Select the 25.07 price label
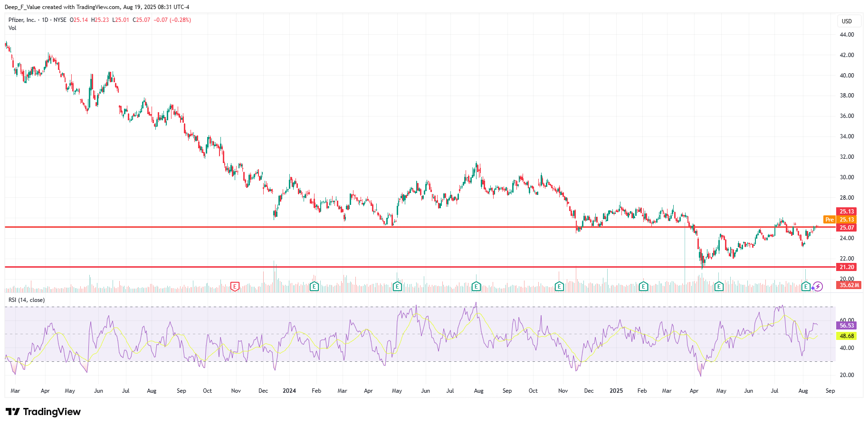This screenshot has width=868, height=426. point(847,228)
